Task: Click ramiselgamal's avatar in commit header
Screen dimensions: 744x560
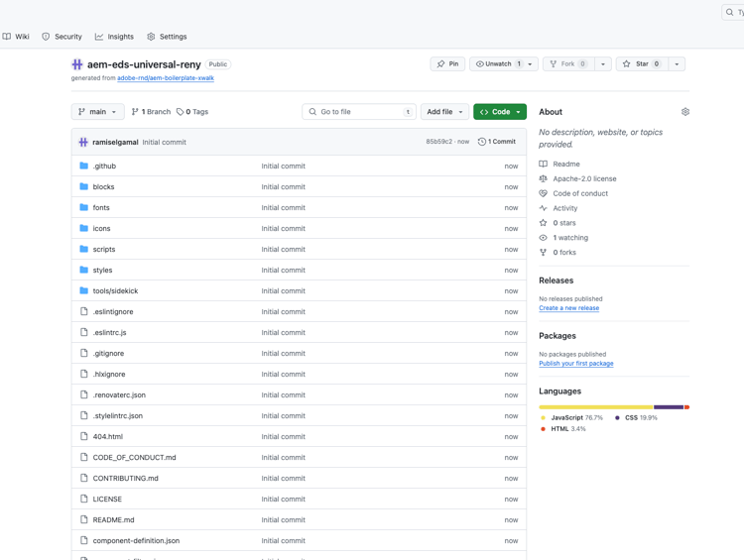Action: 83,142
